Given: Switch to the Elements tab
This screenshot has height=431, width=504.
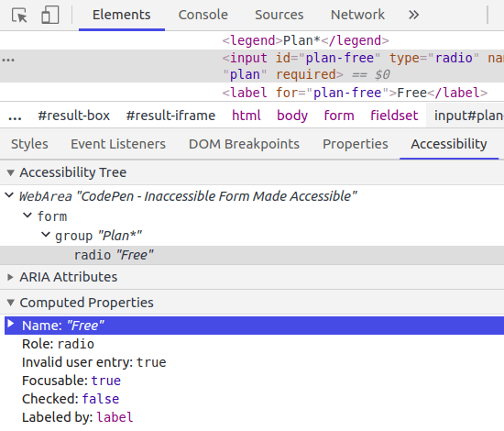Looking at the screenshot, I should [x=122, y=15].
